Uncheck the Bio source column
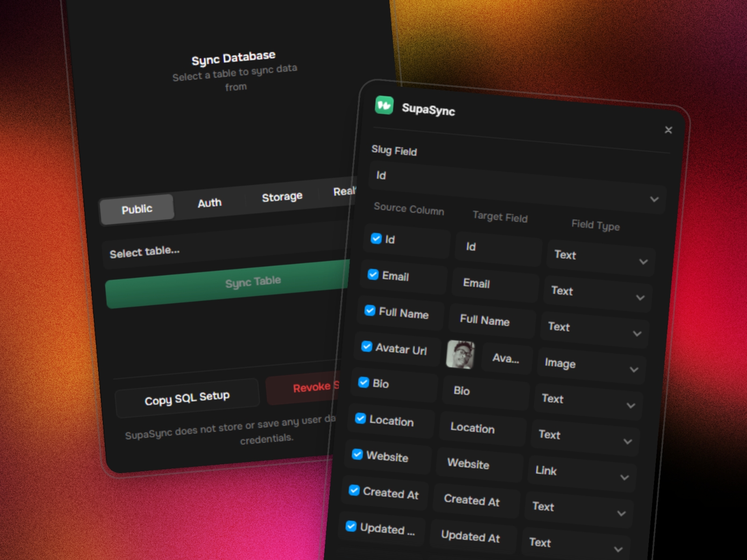 [363, 382]
